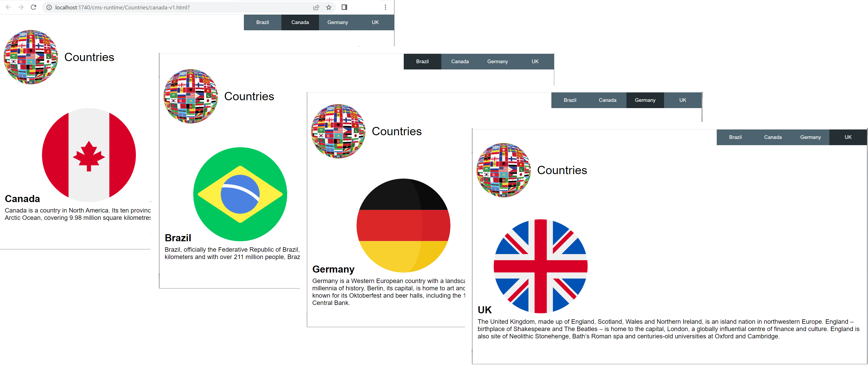Go to Canada tab in the Germany page
This screenshot has height=365, width=868.
pos(607,100)
